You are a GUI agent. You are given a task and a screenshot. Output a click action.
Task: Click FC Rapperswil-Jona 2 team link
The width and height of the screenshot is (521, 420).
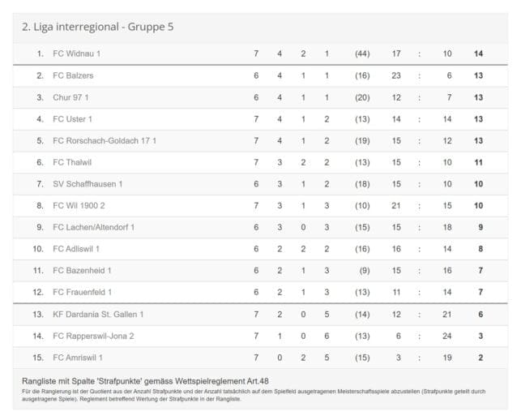coord(93,336)
